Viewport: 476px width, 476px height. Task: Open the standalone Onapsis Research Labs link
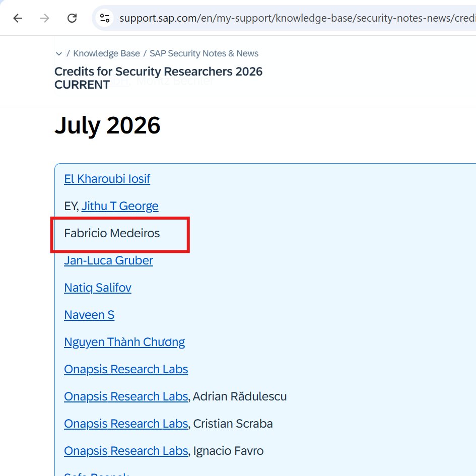point(126,369)
